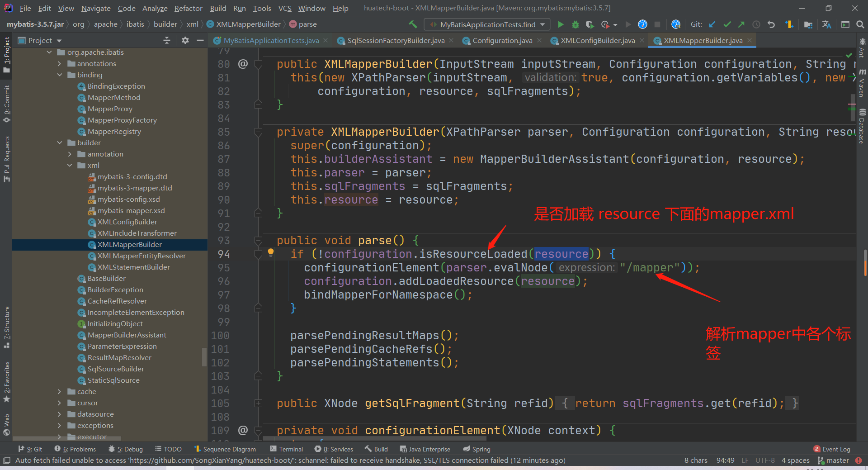Collapse the binding folder

60,75
